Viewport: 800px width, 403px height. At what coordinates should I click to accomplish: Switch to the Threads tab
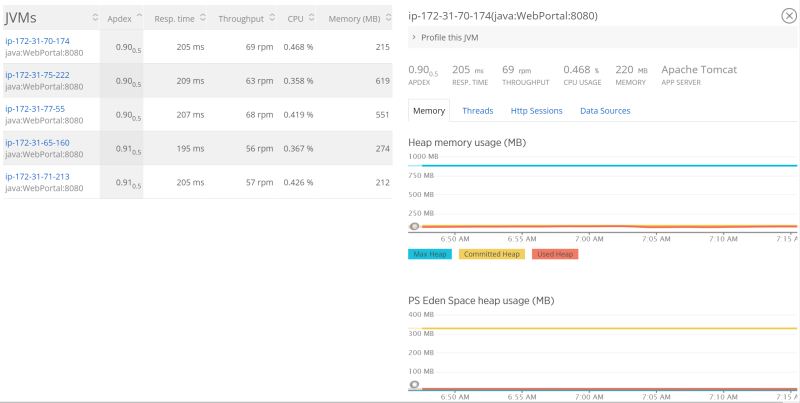click(x=477, y=111)
